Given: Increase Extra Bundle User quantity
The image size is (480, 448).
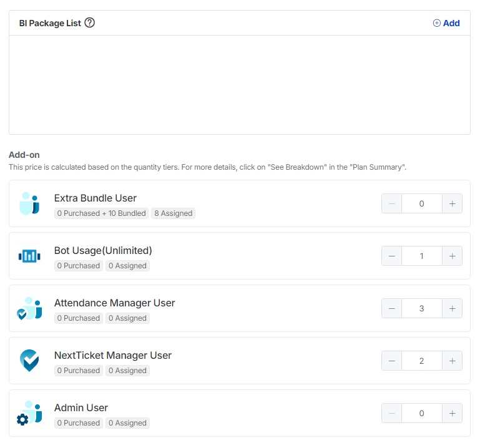Looking at the screenshot, I should 452,203.
